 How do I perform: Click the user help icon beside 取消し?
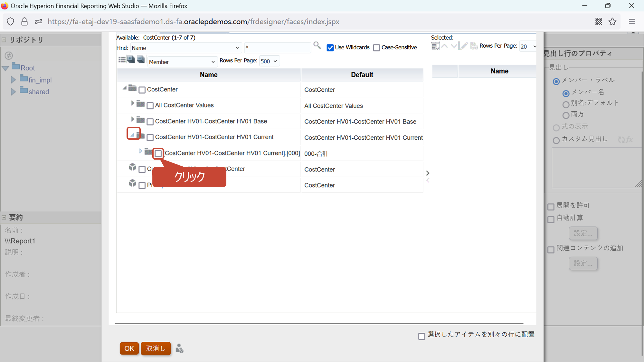(x=179, y=348)
